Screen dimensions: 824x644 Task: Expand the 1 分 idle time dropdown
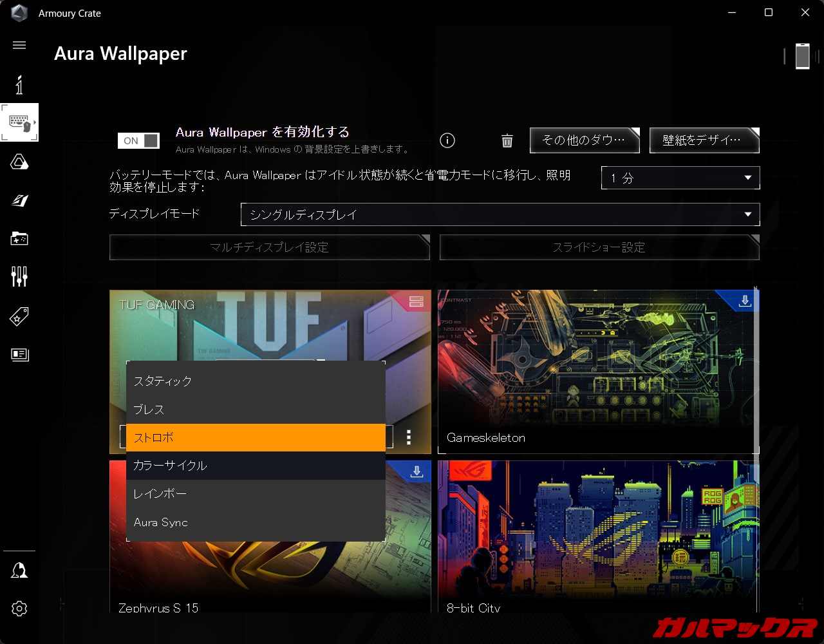680,178
